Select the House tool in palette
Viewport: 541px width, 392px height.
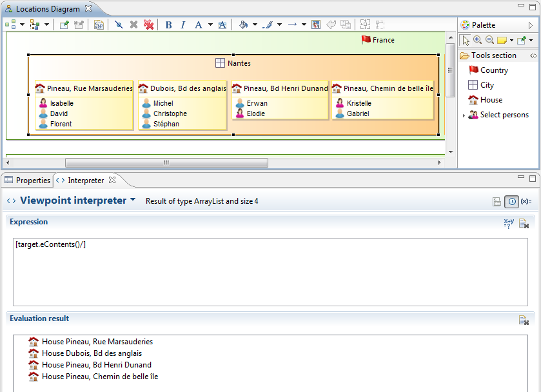(x=491, y=100)
